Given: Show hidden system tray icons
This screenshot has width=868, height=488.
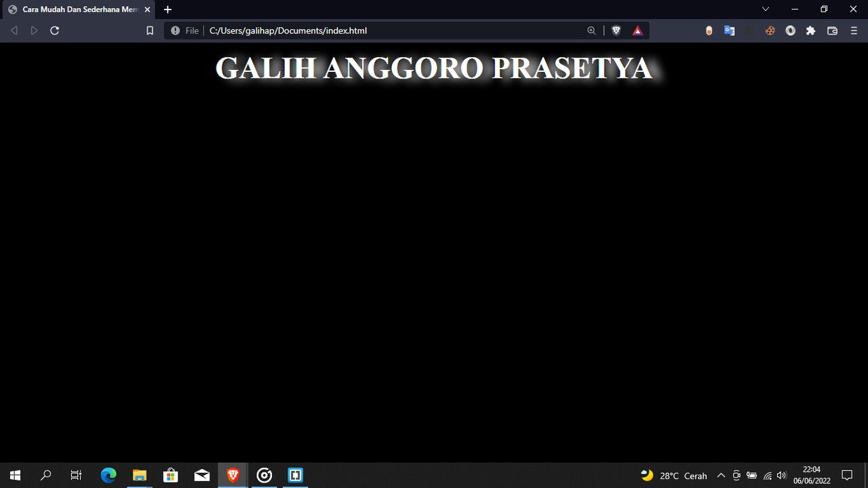Looking at the screenshot, I should [x=721, y=475].
